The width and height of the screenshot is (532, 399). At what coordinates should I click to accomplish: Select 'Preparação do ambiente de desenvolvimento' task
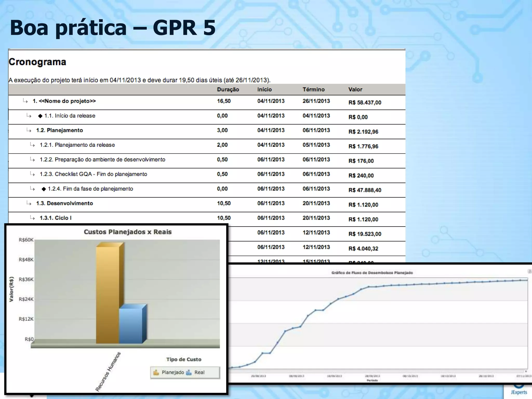pos(102,159)
